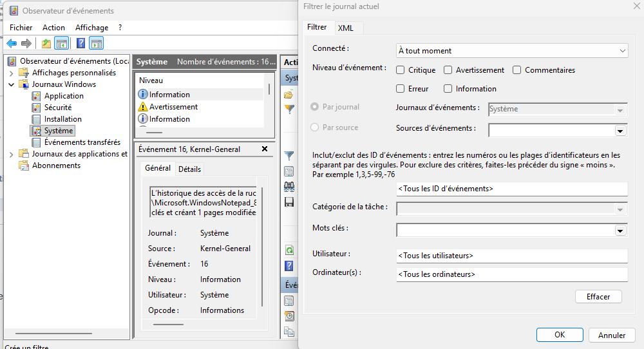Open the Mots clés dropdown
The width and height of the screenshot is (644, 349).
(x=621, y=231)
